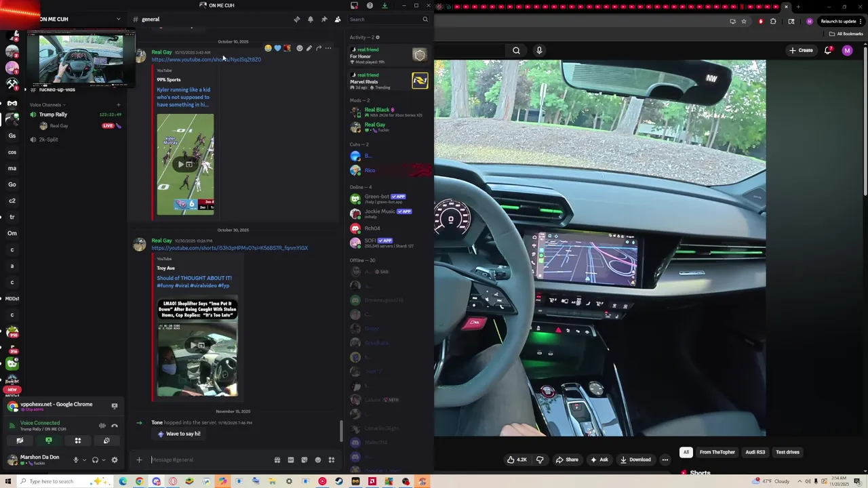868x488 pixels.
Task: Dislike the YouTube video
Action: click(540, 460)
